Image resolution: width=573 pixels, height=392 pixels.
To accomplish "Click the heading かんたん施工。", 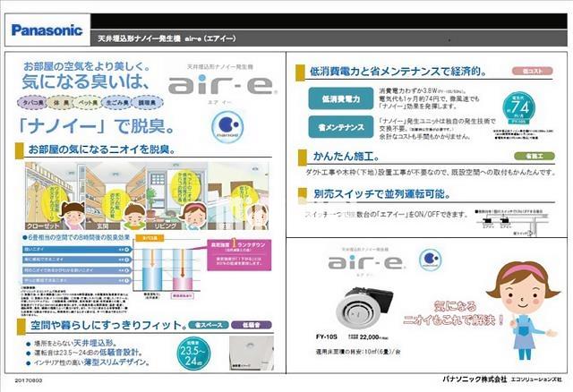I will click(346, 157).
